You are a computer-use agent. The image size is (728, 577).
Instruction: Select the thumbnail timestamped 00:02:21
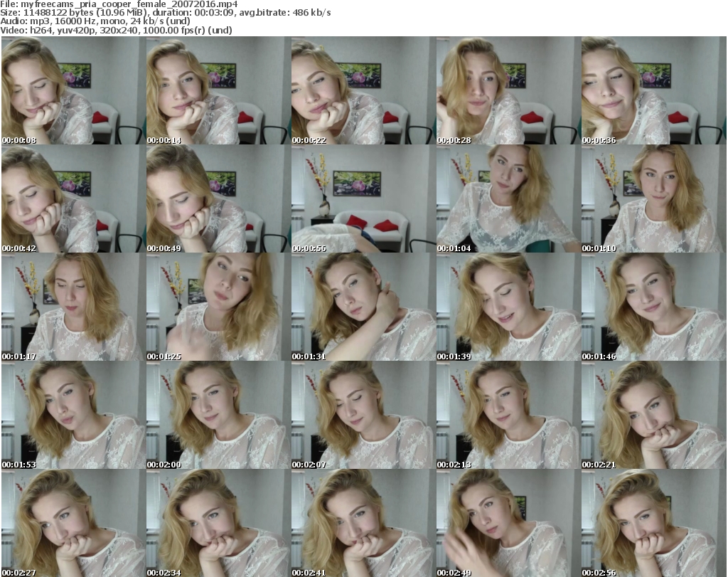pos(653,415)
